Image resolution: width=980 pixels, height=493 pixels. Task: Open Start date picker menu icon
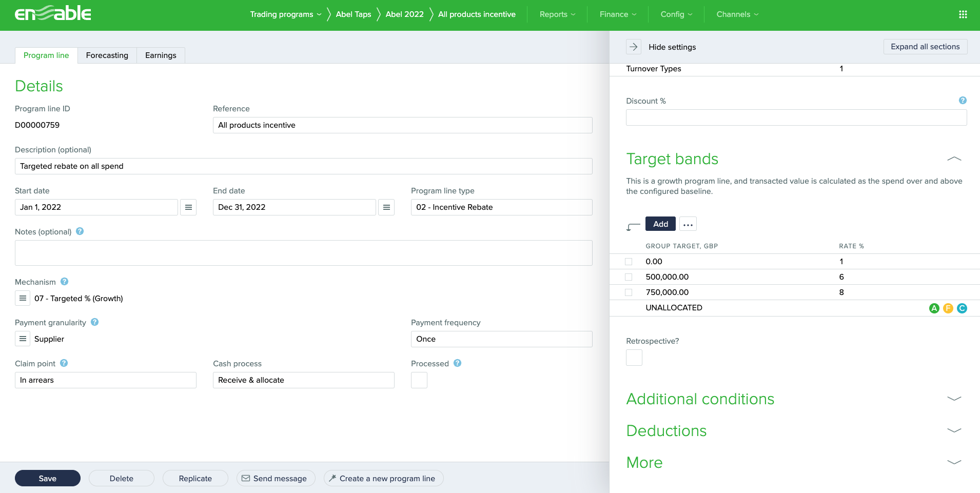tap(188, 207)
